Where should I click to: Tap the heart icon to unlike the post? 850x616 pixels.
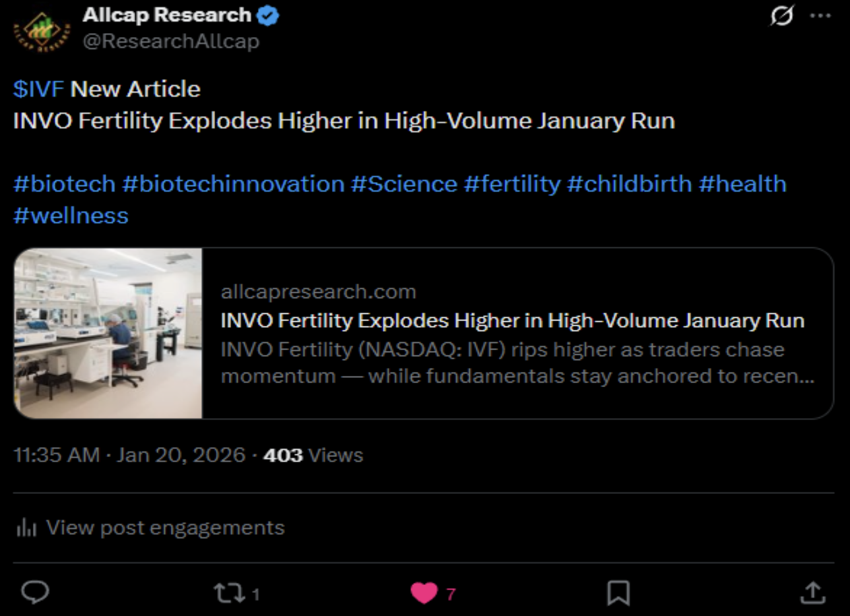coord(424,593)
